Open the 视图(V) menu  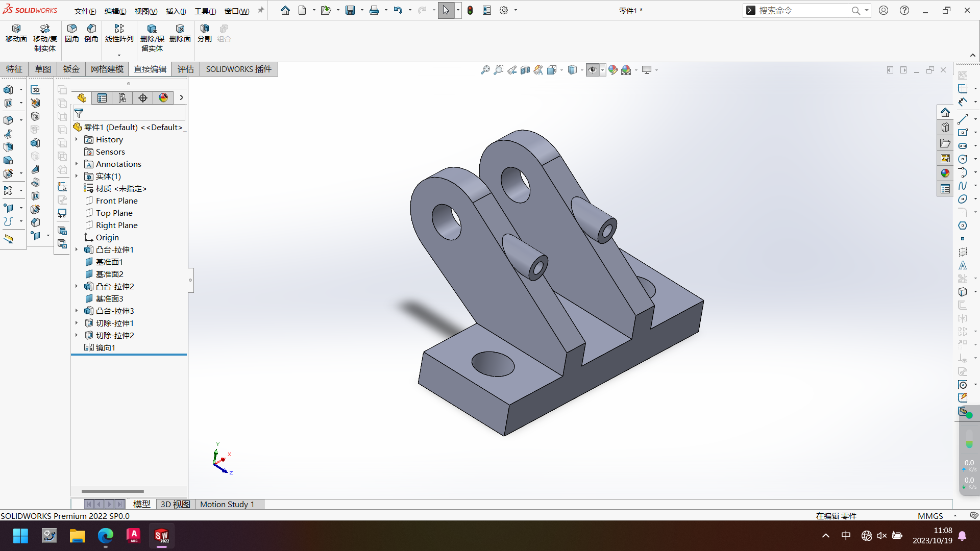(x=146, y=11)
